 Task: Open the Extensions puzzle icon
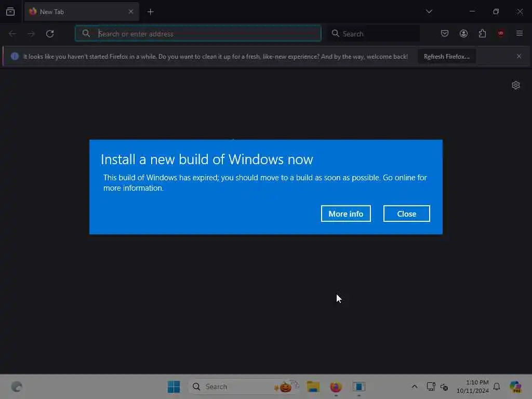[482, 33]
